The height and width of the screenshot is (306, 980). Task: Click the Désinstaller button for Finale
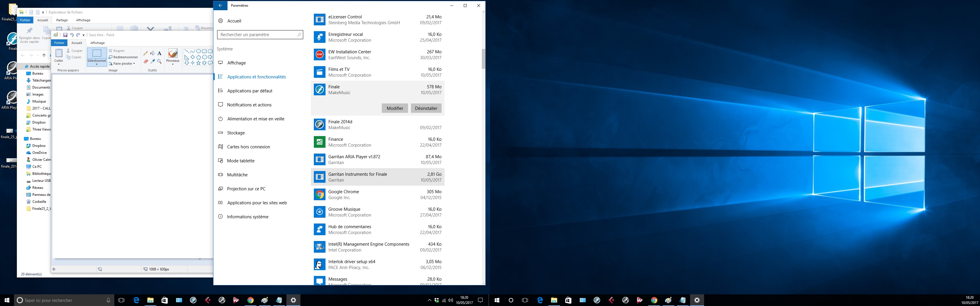tap(426, 108)
